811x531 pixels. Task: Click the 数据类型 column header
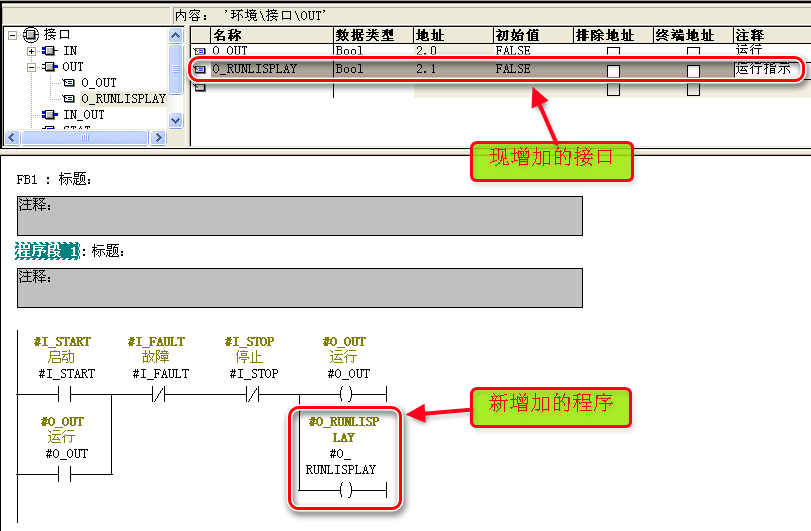[373, 35]
